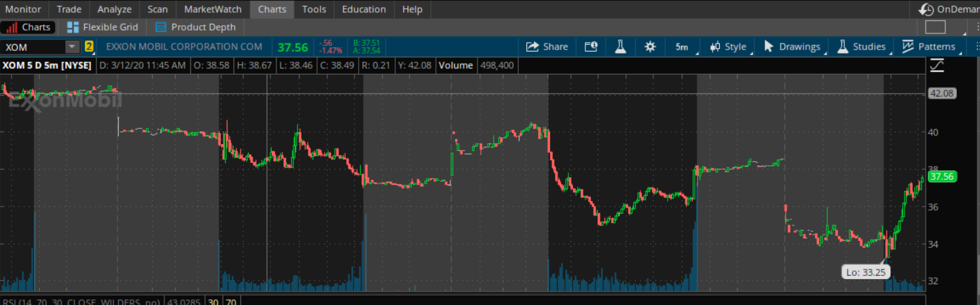Open the Studies dropdown
This screenshot has height=305, width=980.
coord(862,47)
